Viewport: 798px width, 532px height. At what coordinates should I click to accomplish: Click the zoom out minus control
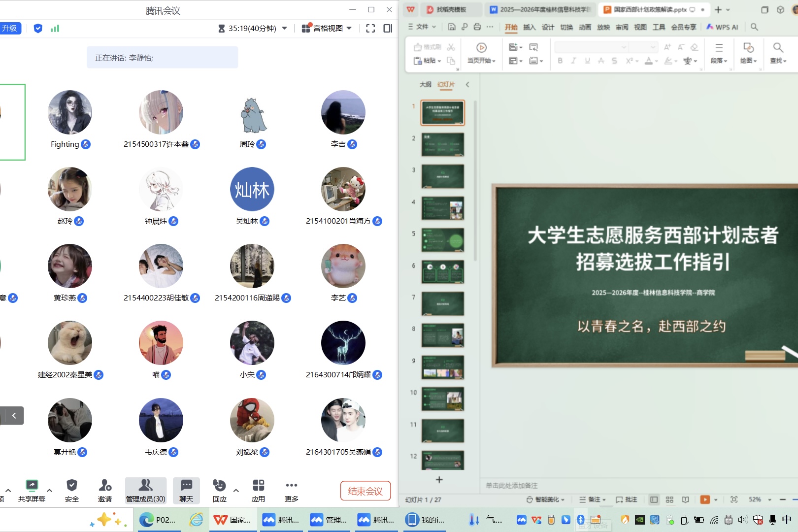tap(783, 499)
